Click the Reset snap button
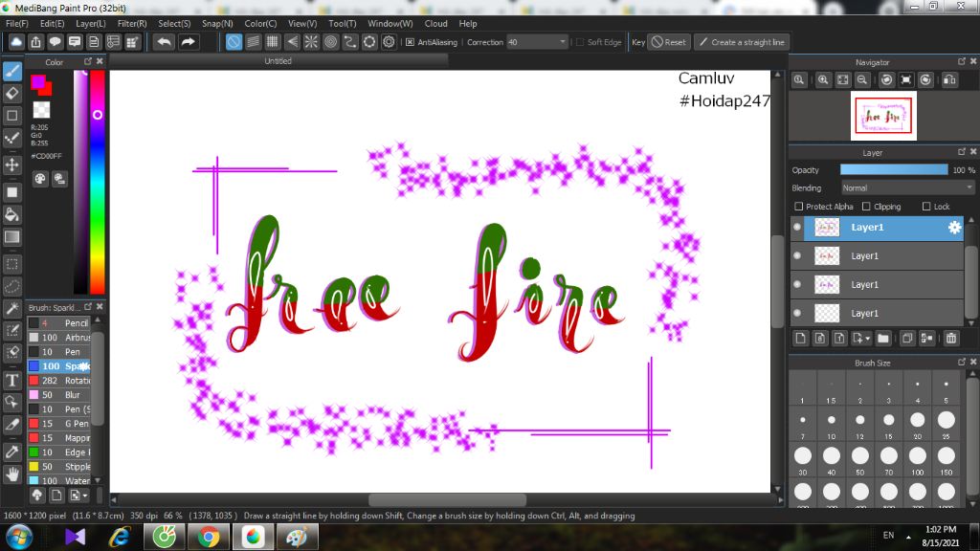This screenshot has width=980, height=551. [669, 42]
